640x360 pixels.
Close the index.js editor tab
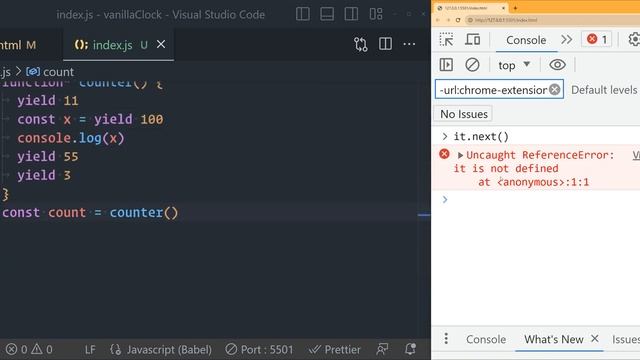click(161, 44)
